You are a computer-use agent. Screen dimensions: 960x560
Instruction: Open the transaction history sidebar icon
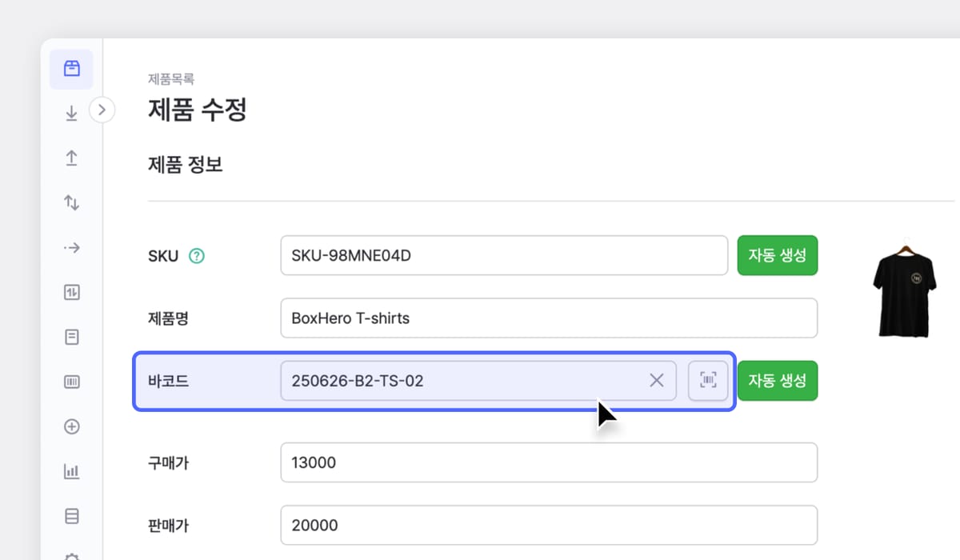point(71,292)
